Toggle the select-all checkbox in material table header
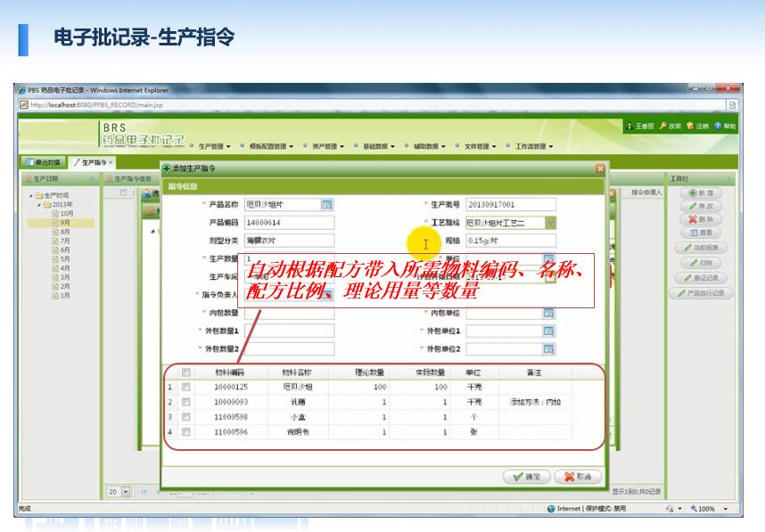 pyautogui.click(x=186, y=372)
